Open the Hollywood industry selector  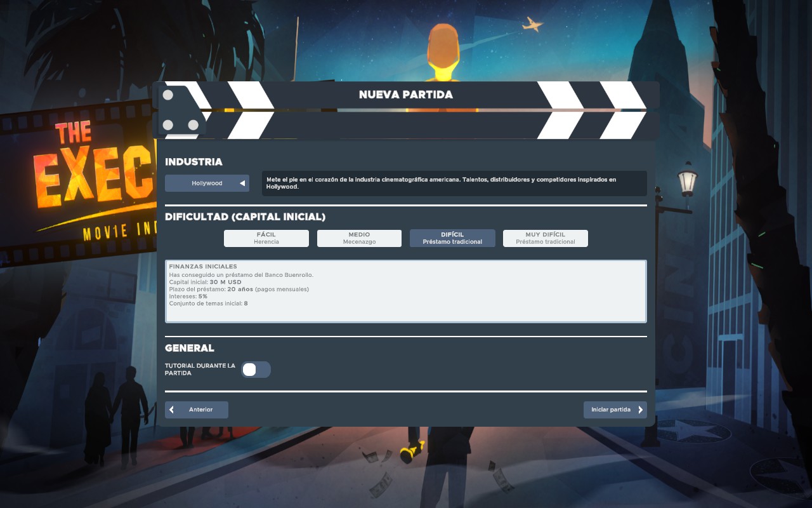point(207,184)
